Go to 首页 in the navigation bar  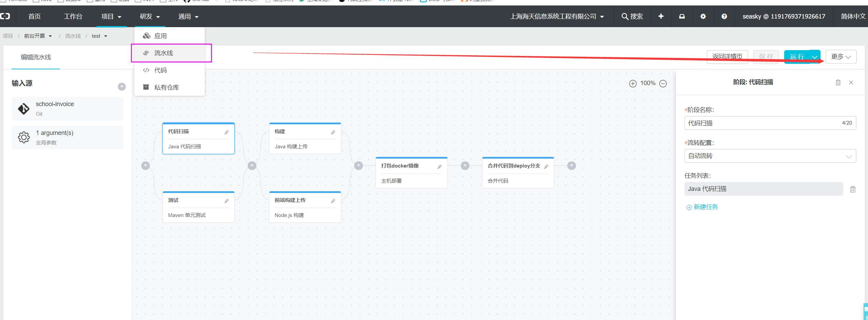tap(34, 16)
